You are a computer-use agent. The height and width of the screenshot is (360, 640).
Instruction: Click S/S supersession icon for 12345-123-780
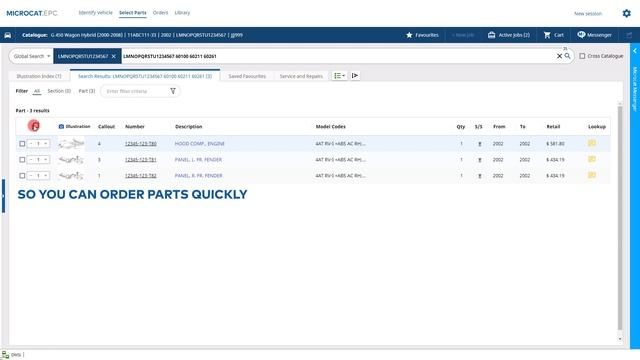(x=480, y=144)
